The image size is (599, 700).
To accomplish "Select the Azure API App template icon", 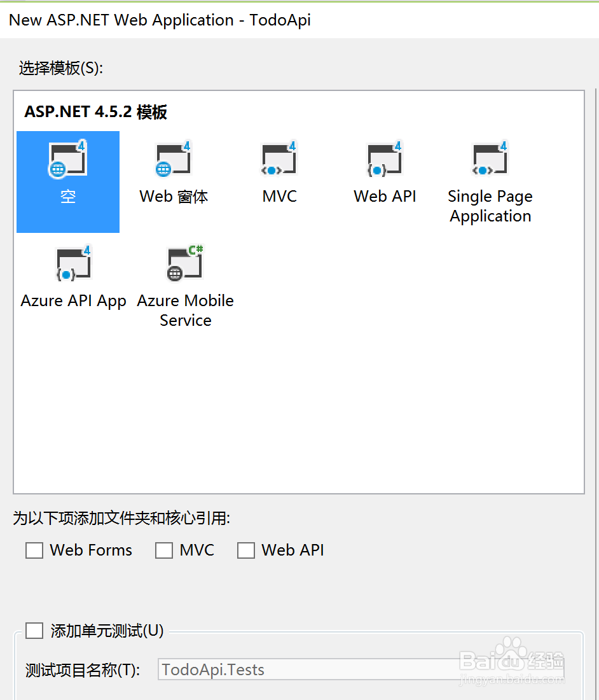I will [x=72, y=263].
